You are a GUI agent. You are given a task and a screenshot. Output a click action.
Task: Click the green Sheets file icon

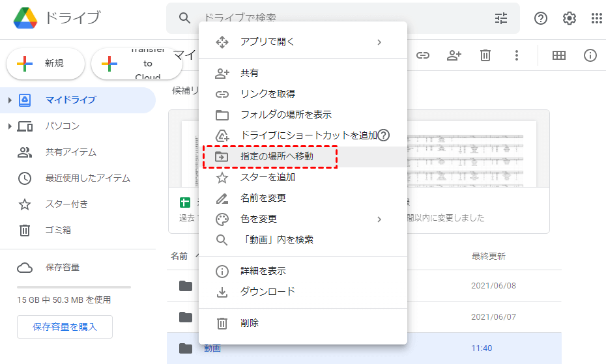[185, 203]
